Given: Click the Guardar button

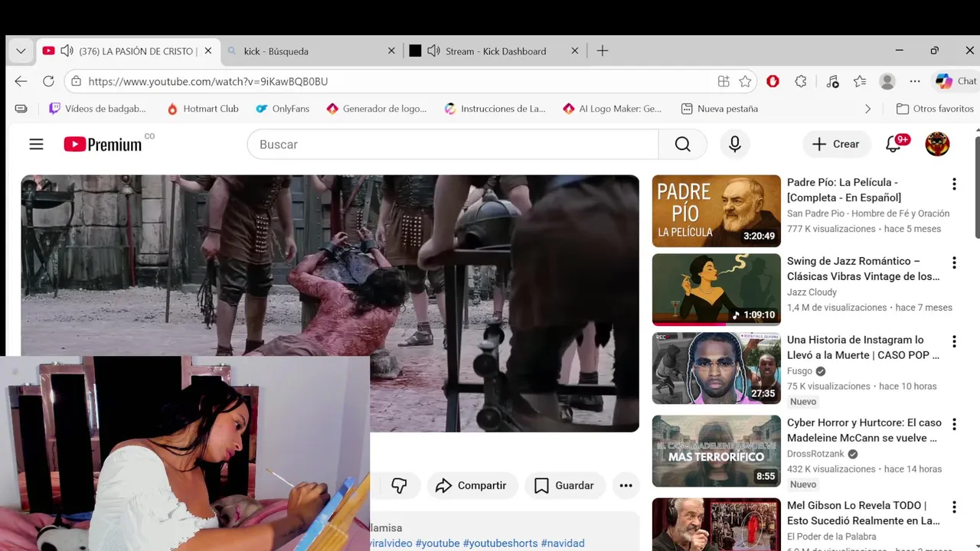Looking at the screenshot, I should [x=564, y=485].
